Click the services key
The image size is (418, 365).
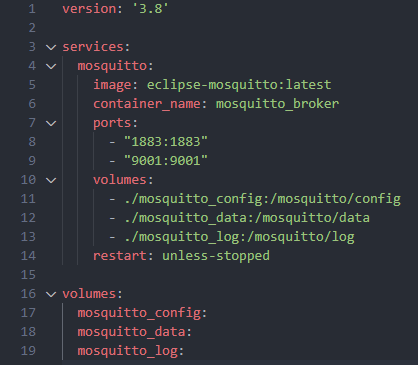coord(93,47)
